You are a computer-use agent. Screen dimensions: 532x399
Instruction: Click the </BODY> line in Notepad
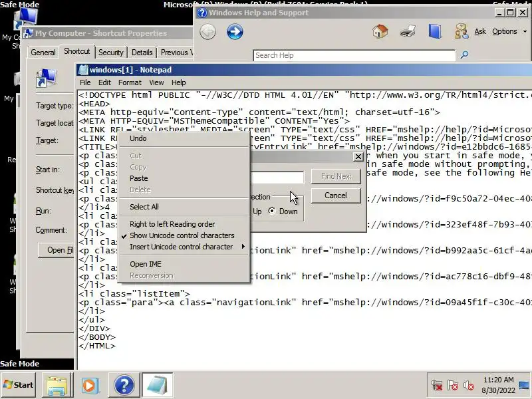[97, 337]
